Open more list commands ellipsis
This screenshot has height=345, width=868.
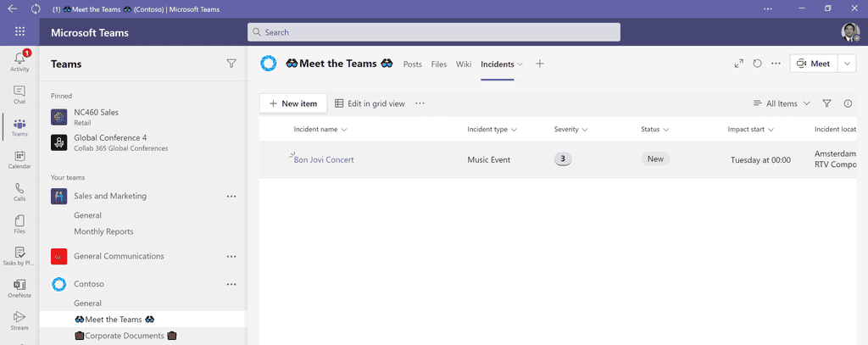tap(420, 103)
